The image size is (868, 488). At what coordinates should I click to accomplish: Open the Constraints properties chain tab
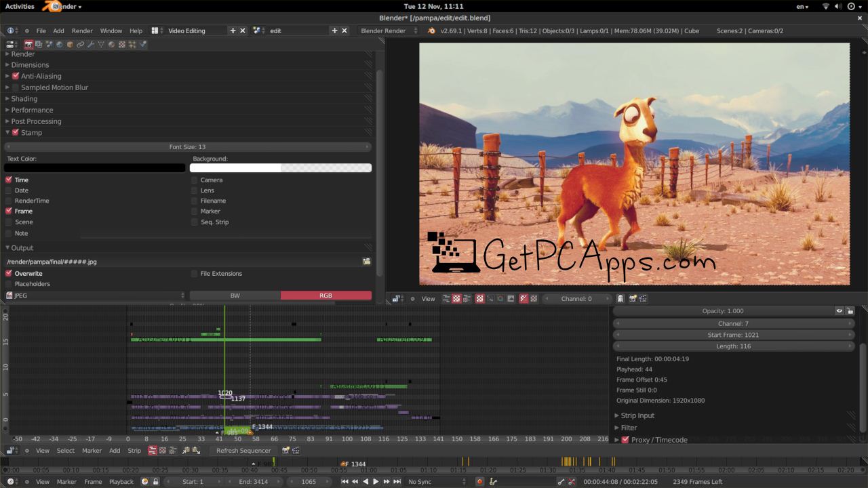[x=80, y=44]
